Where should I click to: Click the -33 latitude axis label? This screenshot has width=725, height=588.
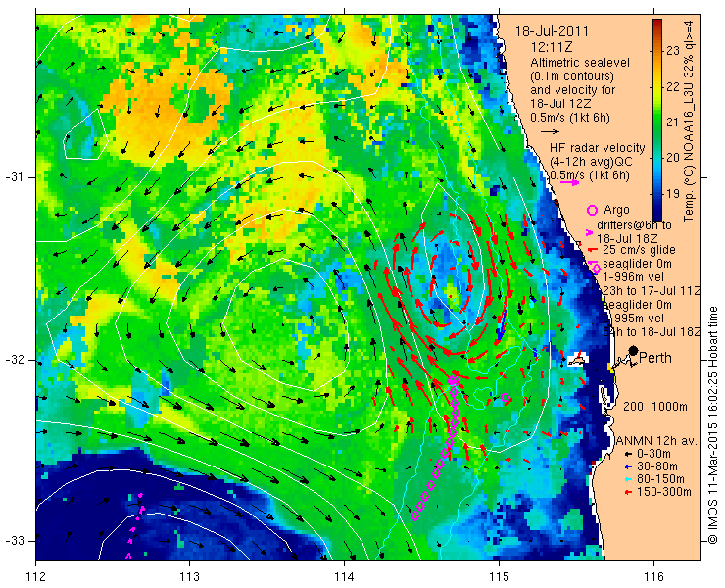15,541
